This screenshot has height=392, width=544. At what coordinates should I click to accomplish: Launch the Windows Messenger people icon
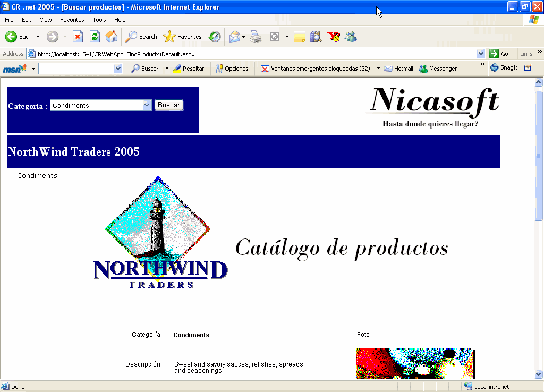tap(351, 37)
